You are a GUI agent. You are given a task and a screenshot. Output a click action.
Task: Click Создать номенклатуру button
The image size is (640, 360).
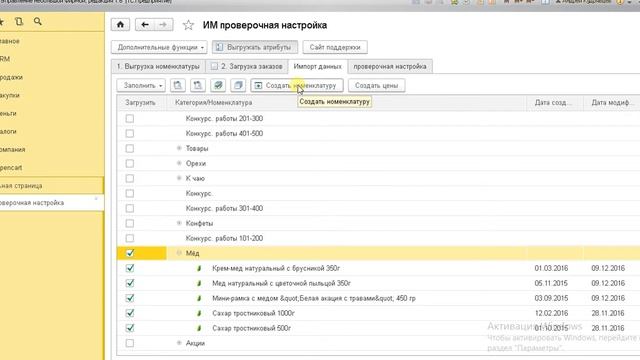click(x=297, y=85)
